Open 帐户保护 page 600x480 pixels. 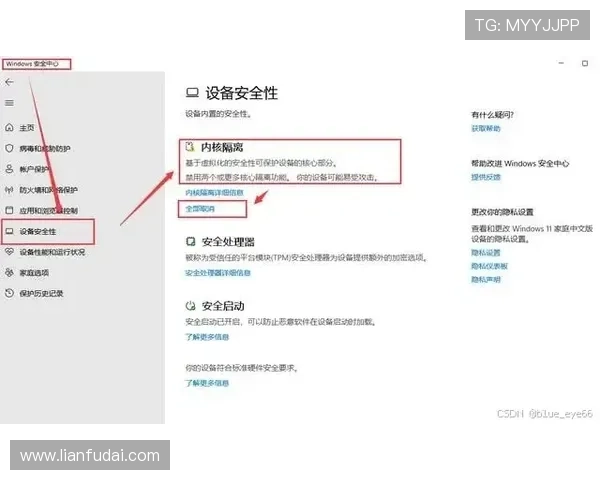tap(34, 169)
